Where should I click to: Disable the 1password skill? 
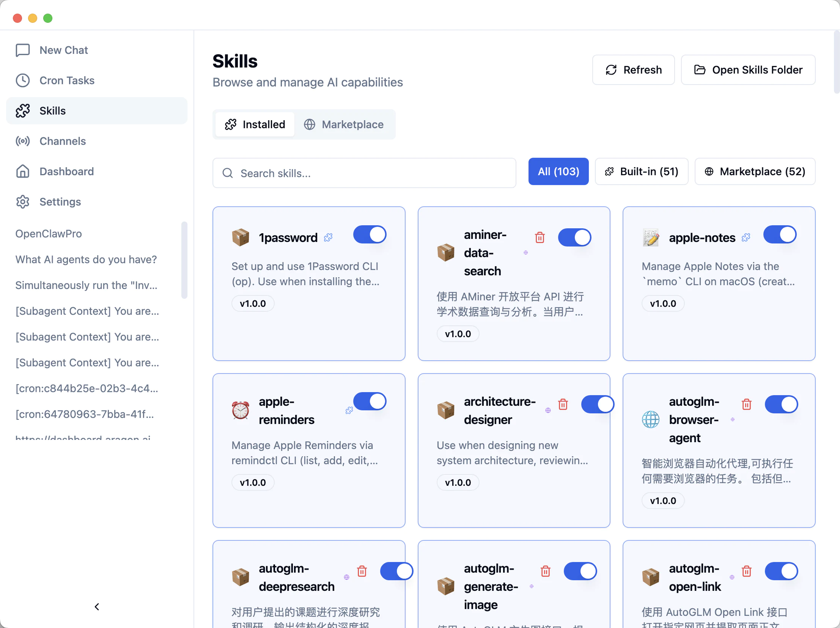[x=370, y=234]
